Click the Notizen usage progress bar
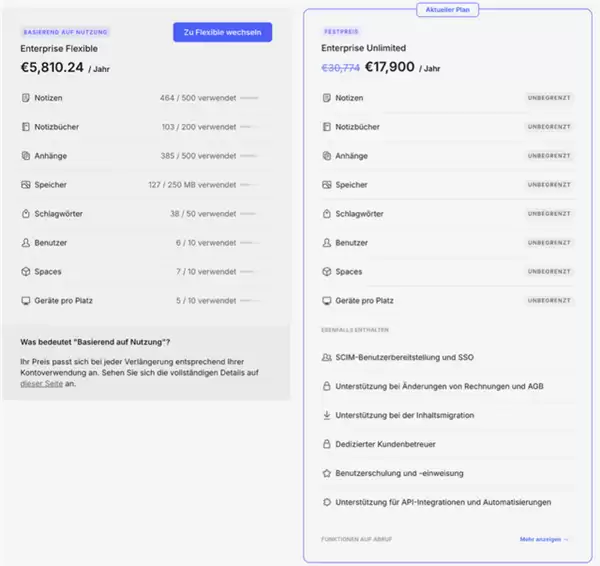 (x=250, y=98)
